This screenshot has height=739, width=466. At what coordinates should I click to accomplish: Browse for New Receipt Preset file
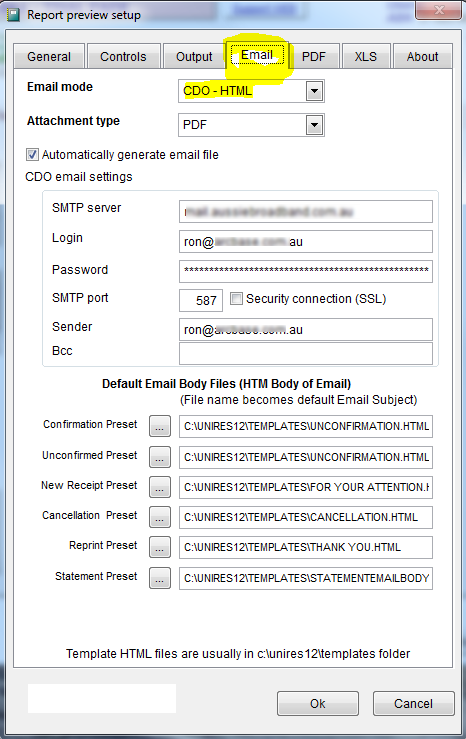pyautogui.click(x=160, y=487)
